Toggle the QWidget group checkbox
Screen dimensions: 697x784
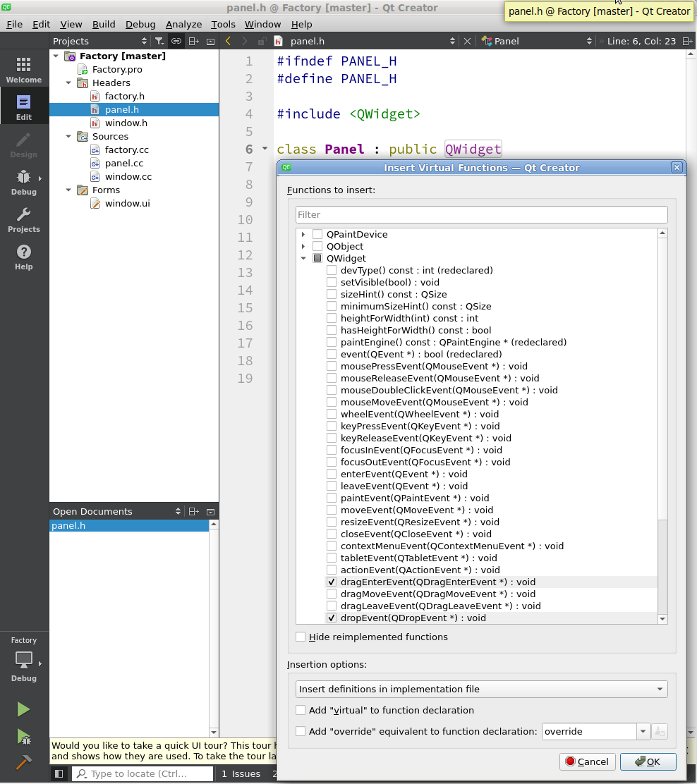coord(317,258)
